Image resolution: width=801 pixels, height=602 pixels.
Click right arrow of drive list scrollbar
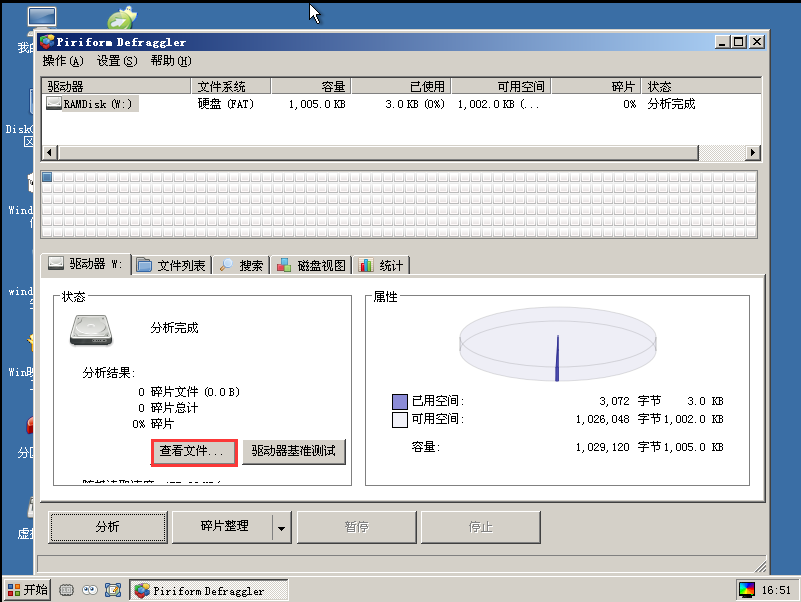pos(753,153)
